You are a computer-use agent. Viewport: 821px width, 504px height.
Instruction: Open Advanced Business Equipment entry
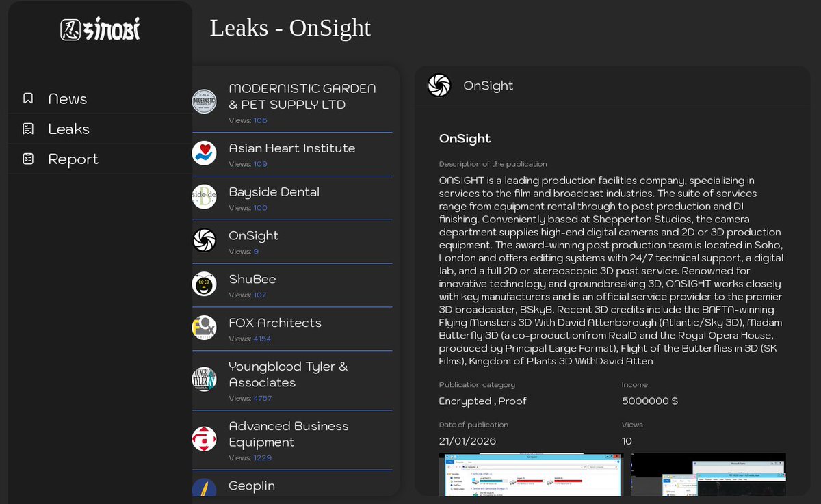292,440
